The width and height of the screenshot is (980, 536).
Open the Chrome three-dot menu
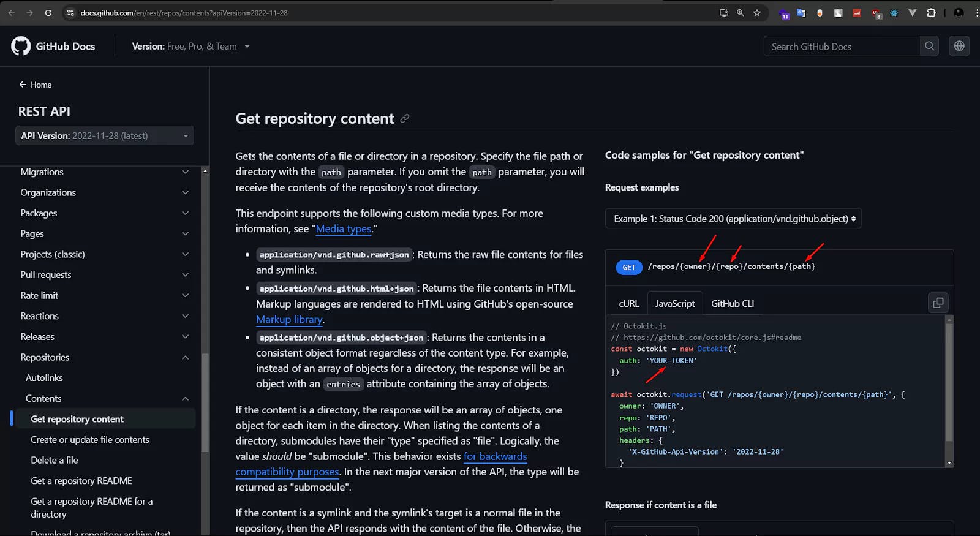[x=976, y=13]
